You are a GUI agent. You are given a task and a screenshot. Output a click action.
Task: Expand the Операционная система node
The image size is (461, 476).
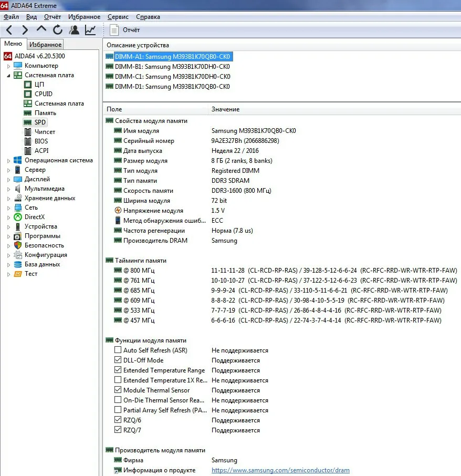point(8,161)
